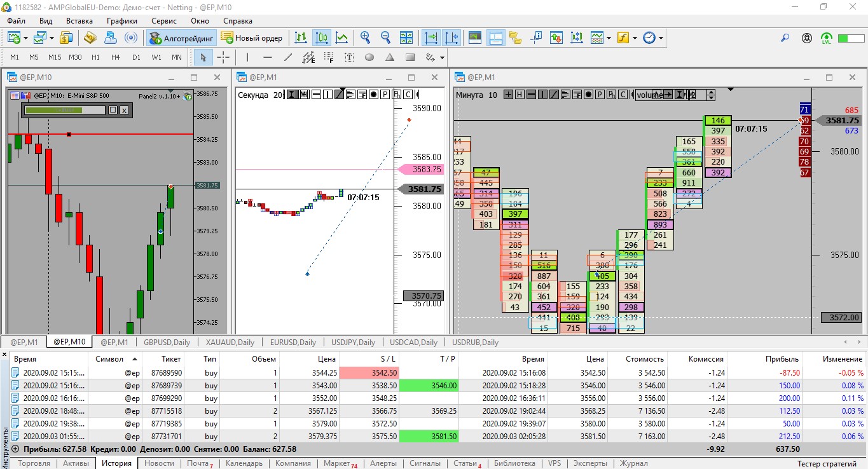Select the Fibonacci retracement tool
The height and width of the screenshot is (469, 868).
click(x=329, y=57)
